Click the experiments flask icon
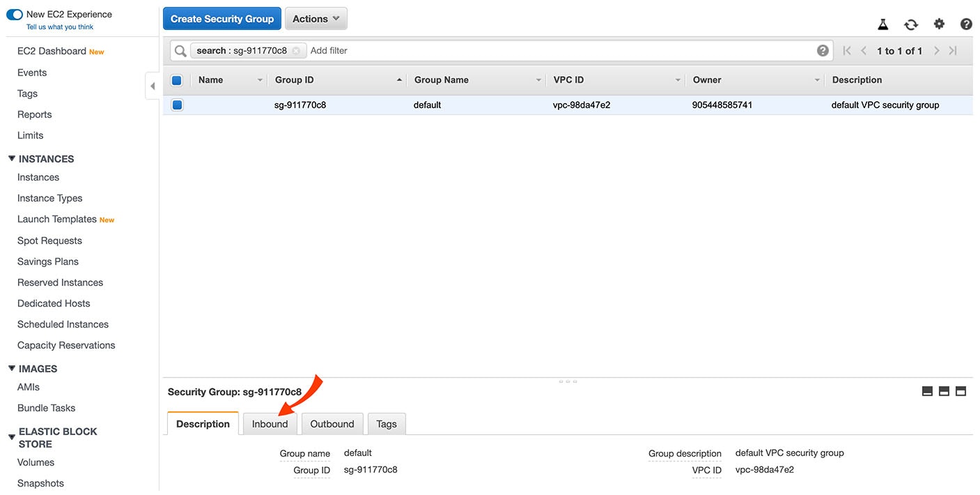This screenshot has height=495, width=980. tap(882, 23)
